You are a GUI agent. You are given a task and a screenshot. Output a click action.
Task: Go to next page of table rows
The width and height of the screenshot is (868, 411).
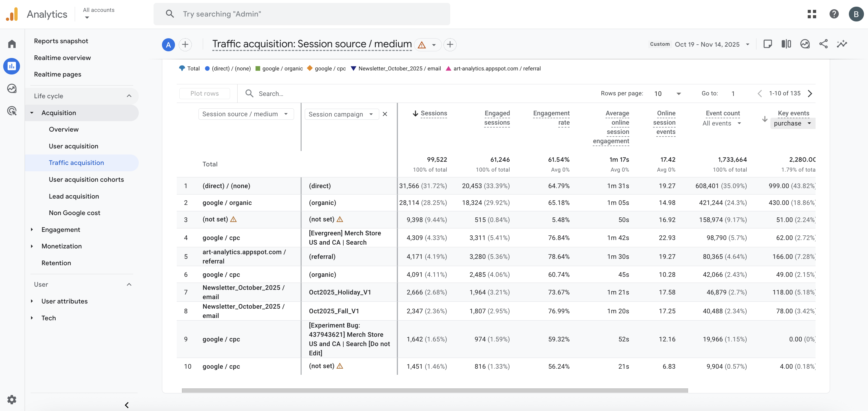click(810, 94)
